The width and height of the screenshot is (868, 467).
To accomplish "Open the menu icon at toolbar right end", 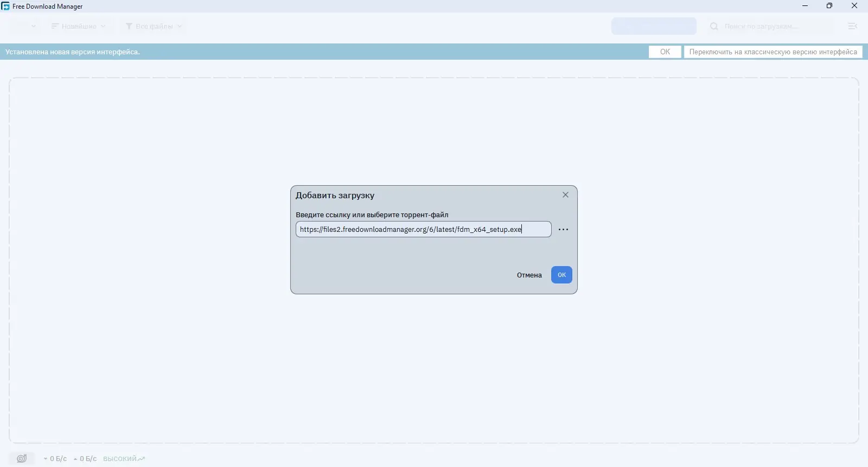I will point(852,26).
